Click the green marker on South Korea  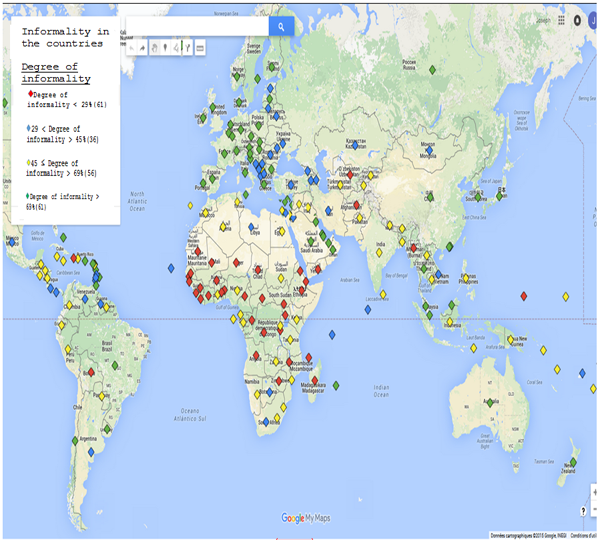point(478,197)
